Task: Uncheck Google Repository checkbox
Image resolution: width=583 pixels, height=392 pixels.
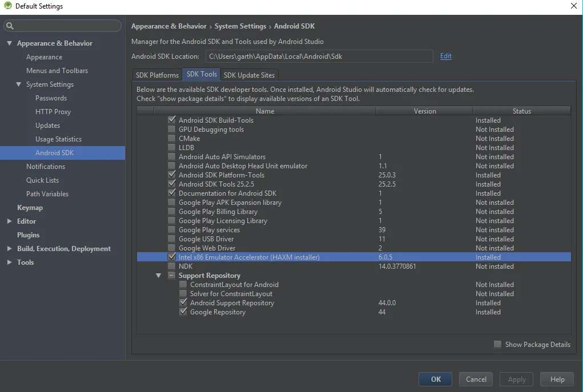Action: (x=183, y=312)
